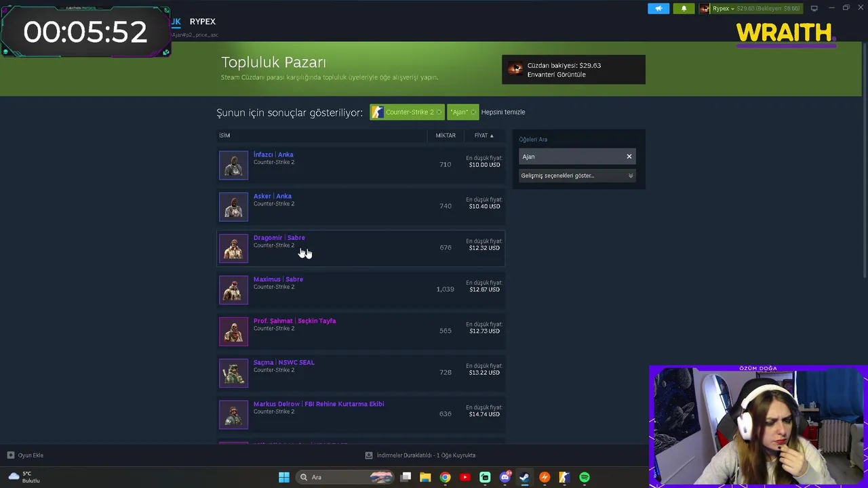
Task: Click Saçma | NSWC SEAL thumbnail
Action: tap(233, 373)
